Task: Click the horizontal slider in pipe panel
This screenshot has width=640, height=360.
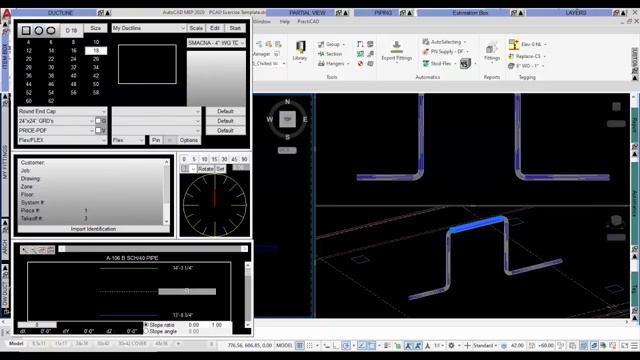Action: click(x=153, y=249)
